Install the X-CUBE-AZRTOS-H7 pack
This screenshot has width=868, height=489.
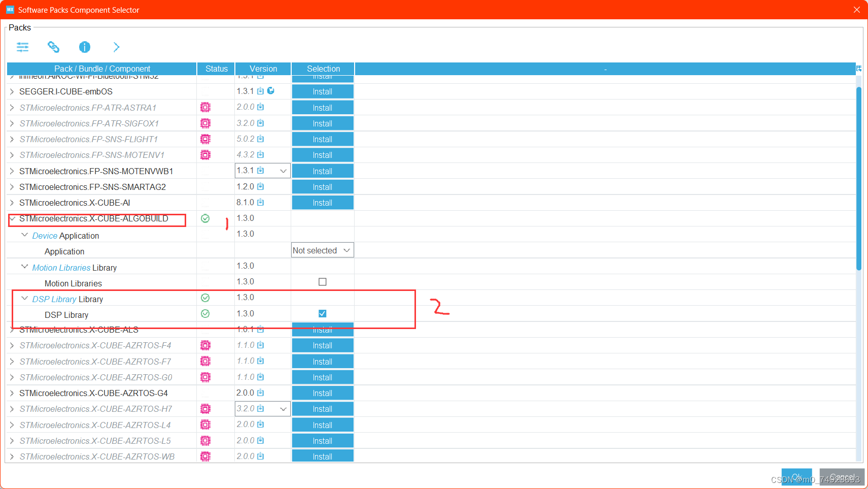323,409
